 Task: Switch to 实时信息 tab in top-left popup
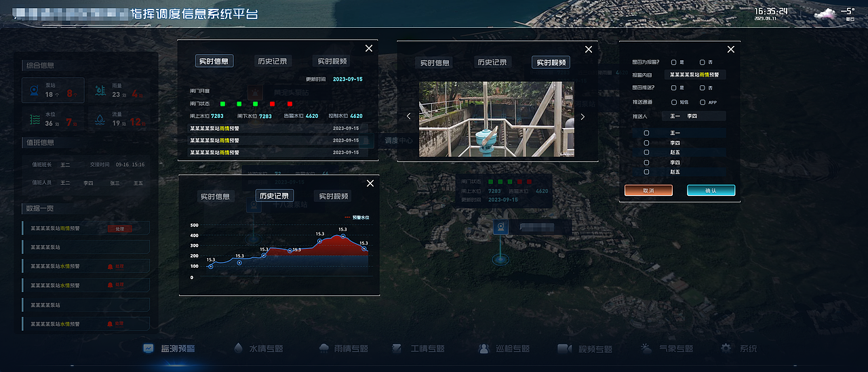click(x=214, y=61)
